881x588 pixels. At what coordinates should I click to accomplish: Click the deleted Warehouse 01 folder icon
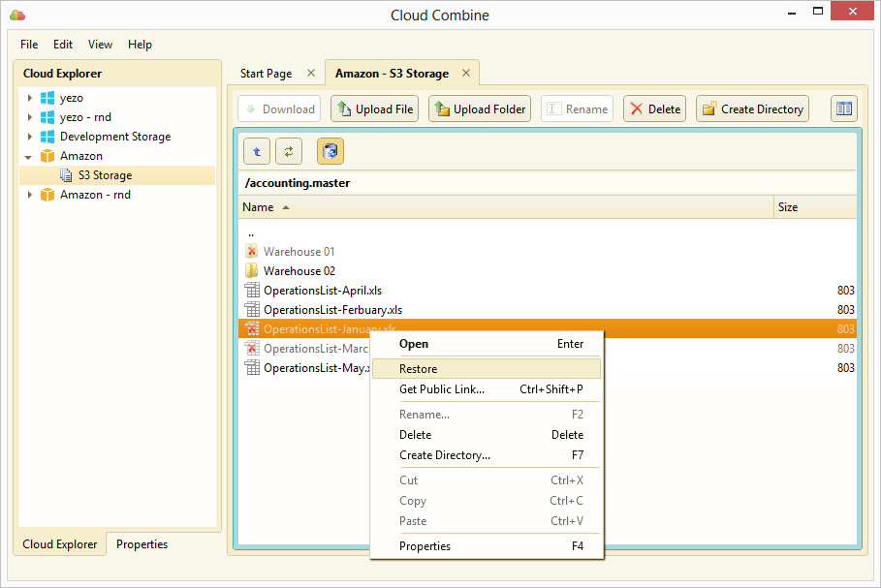[252, 251]
